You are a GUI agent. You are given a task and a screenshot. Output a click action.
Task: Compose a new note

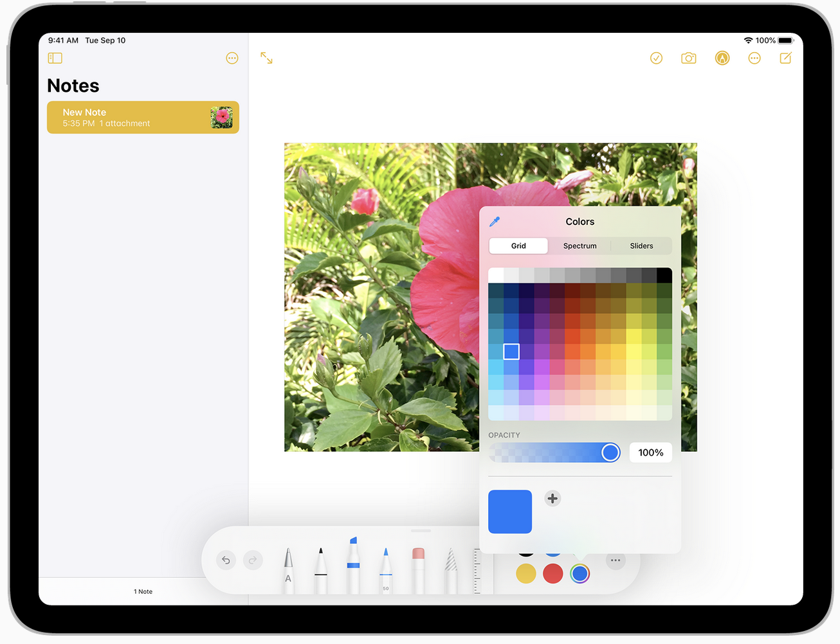click(x=785, y=58)
